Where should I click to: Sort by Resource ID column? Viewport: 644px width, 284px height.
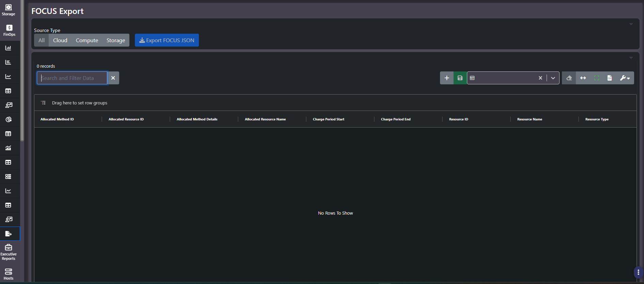459,119
